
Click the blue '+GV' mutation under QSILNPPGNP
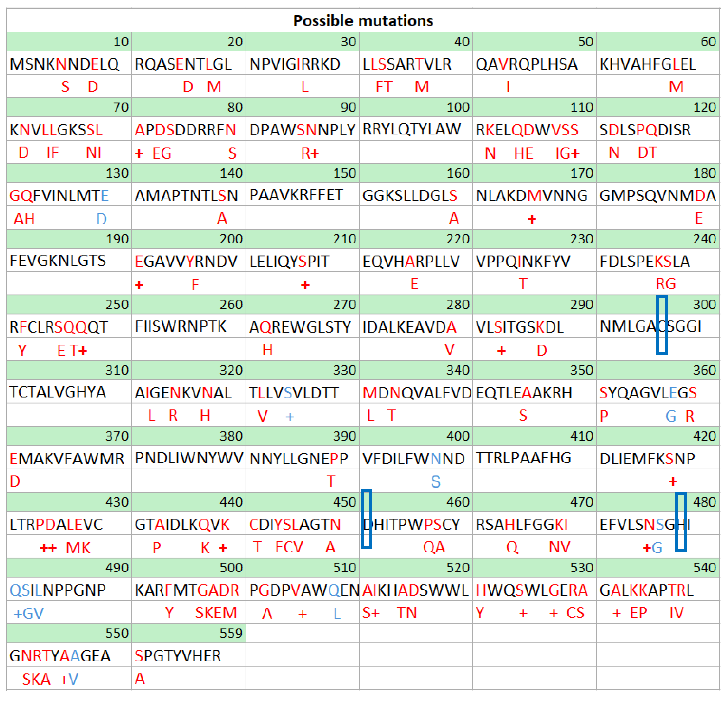pos(29,614)
